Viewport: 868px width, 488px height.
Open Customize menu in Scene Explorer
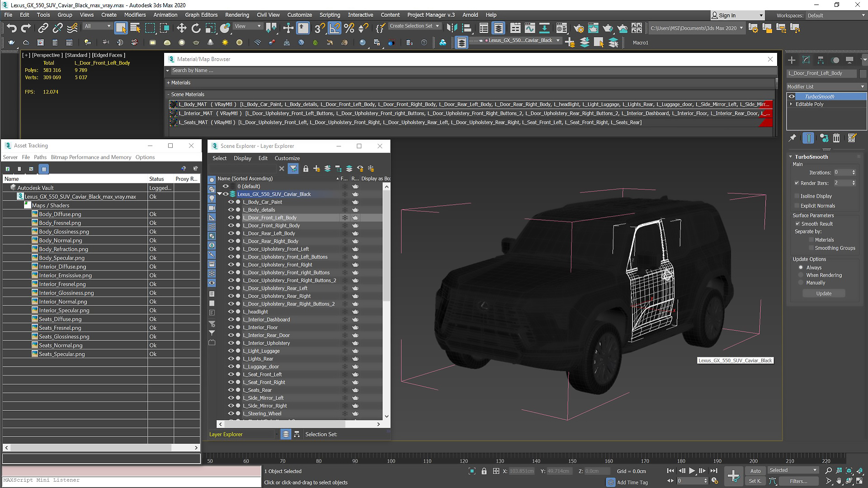[x=287, y=158]
